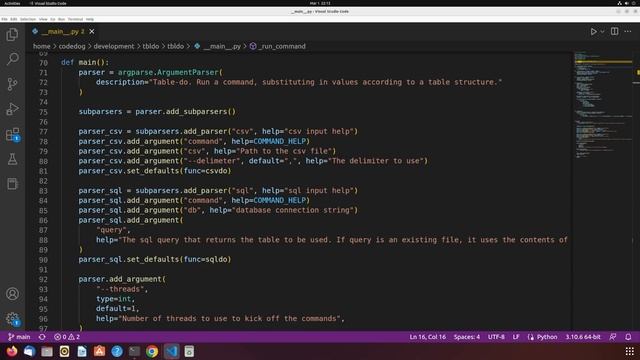Click the func=sqldo text on line 90

[206, 259]
